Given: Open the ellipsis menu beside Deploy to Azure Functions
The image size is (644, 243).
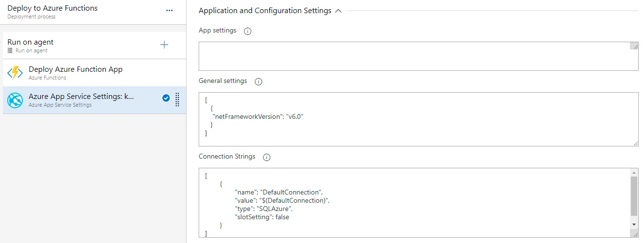Looking at the screenshot, I should pos(169,11).
